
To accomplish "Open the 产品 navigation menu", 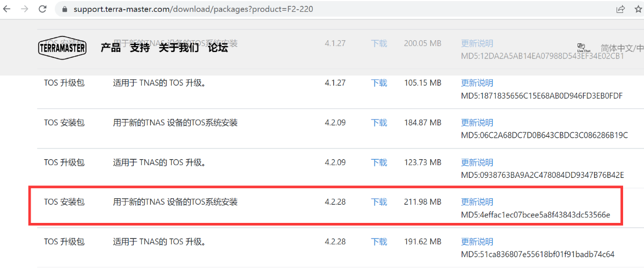I will pyautogui.click(x=111, y=48).
